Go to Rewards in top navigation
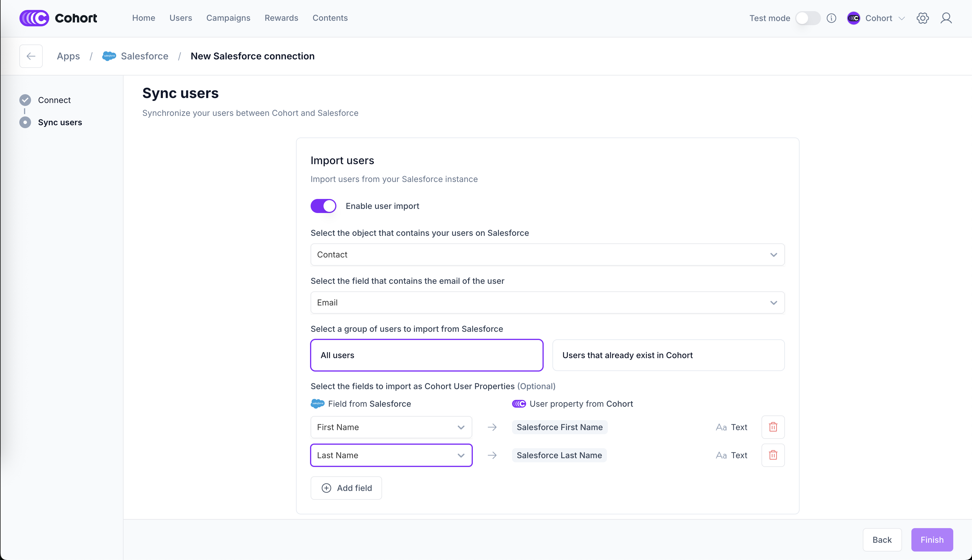The image size is (972, 560). [x=281, y=18]
